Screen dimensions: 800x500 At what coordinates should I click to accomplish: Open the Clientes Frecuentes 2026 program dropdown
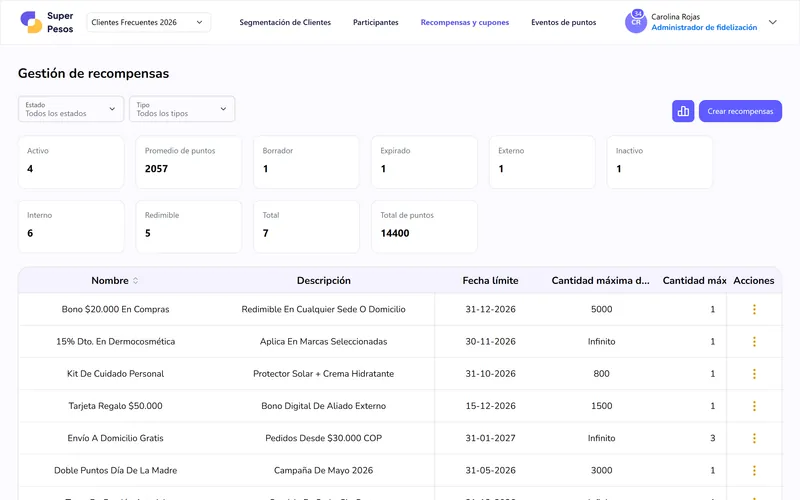coord(148,22)
